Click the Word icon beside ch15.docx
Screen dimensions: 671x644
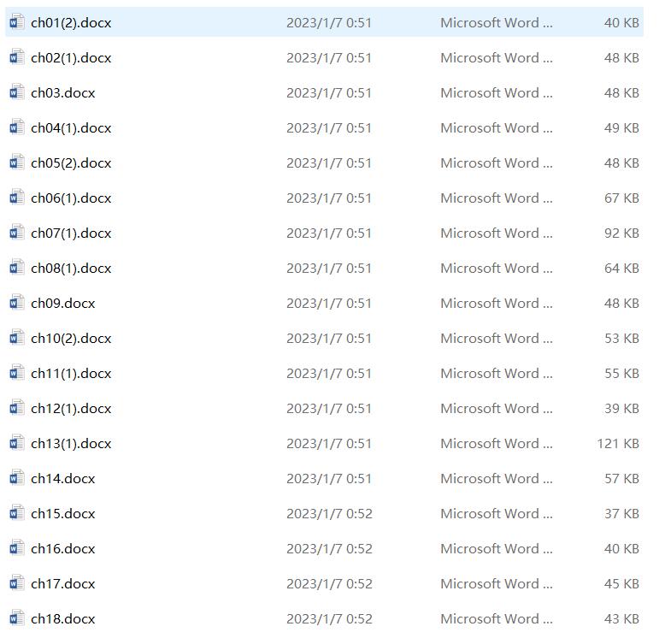17,513
